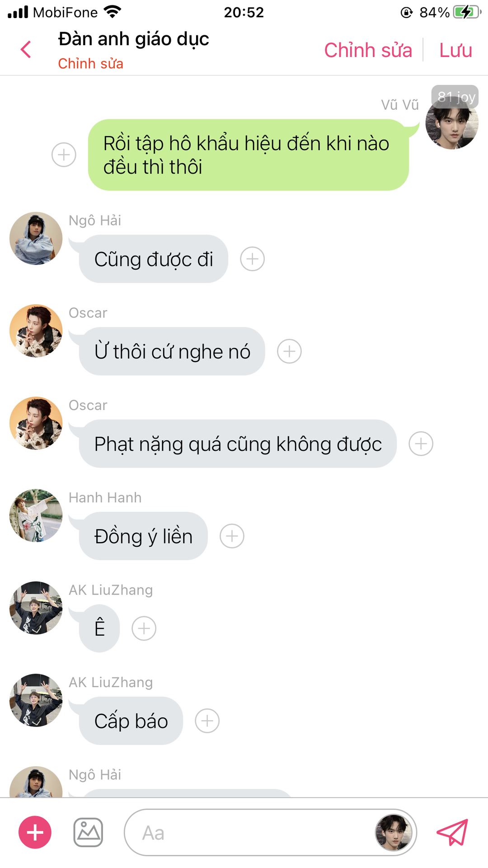
Task: Tap the pink add plus button
Action: [x=35, y=832]
